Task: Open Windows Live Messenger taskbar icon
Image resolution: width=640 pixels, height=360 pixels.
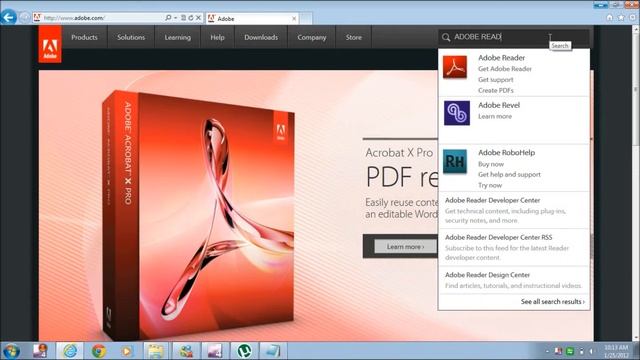Action: [186, 351]
